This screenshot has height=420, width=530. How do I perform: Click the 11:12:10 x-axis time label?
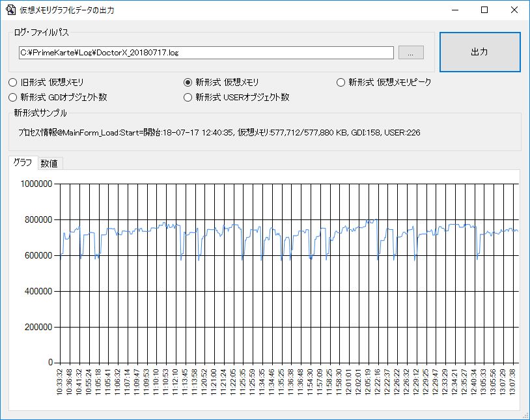(175, 382)
